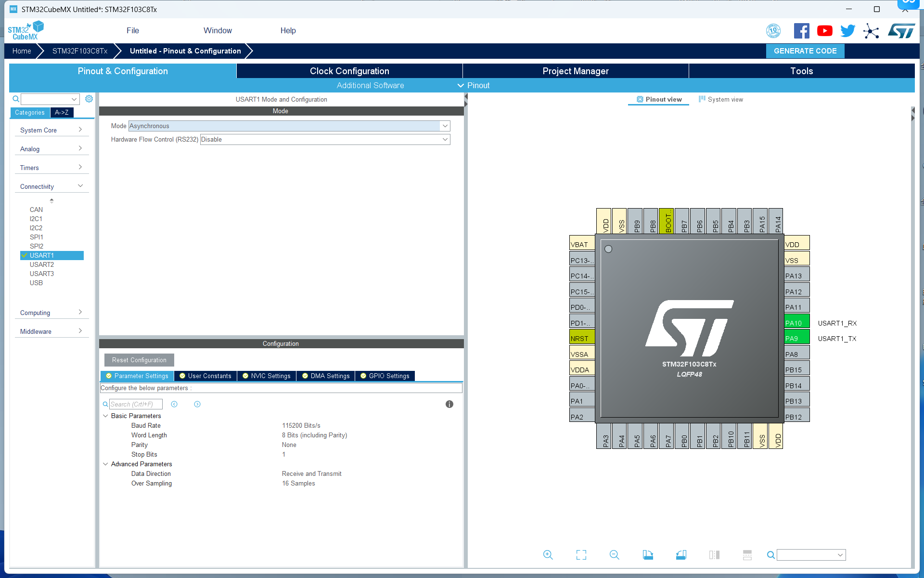
Task: Switch to A->Z sorting tab
Action: [x=62, y=112]
